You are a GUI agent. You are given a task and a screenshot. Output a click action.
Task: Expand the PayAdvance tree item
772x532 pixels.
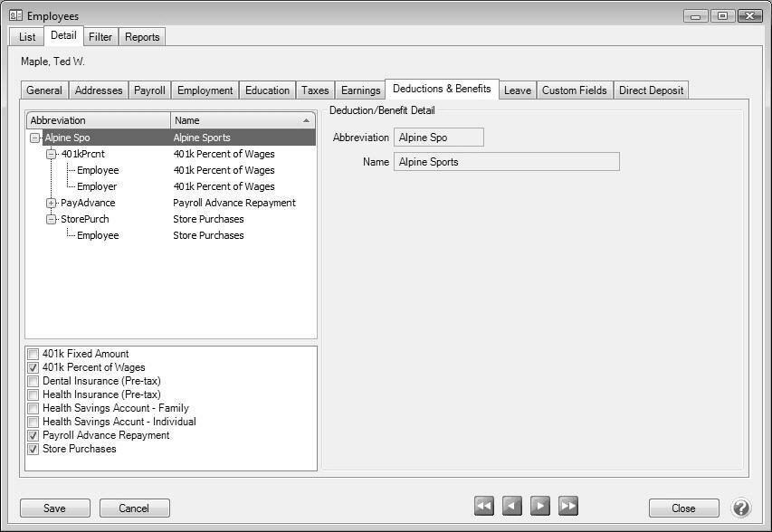pos(52,203)
